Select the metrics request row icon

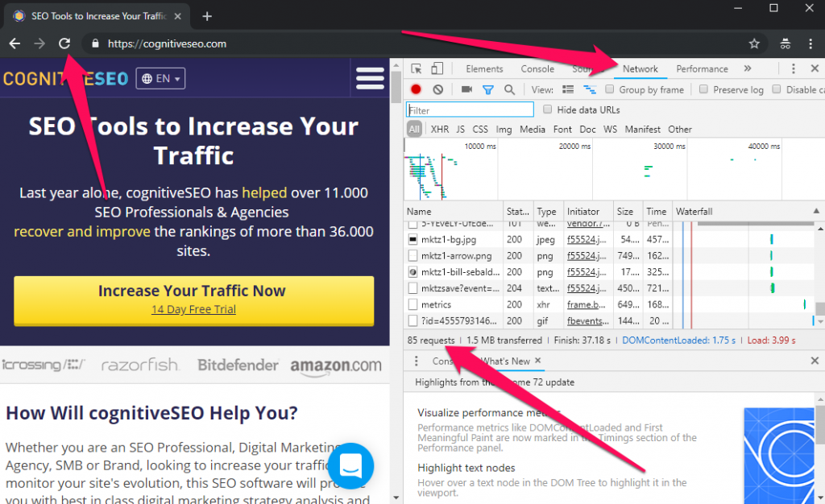click(x=412, y=304)
